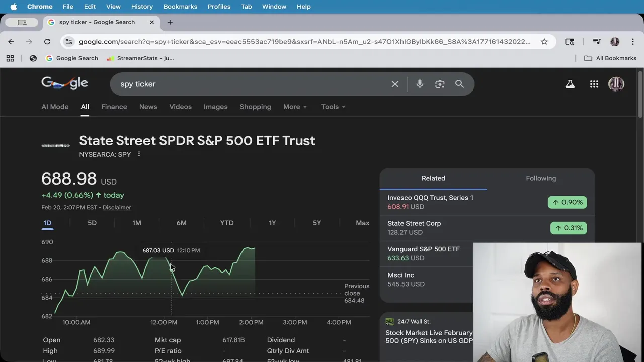Image resolution: width=644 pixels, height=362 pixels.
Task: Open Search Labs flask icon
Action: point(570,84)
